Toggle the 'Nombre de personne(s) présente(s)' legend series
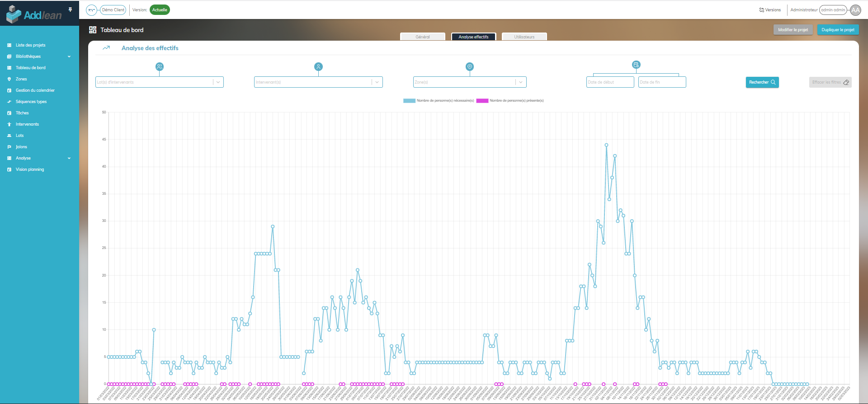This screenshot has height=404, width=868. [516, 101]
